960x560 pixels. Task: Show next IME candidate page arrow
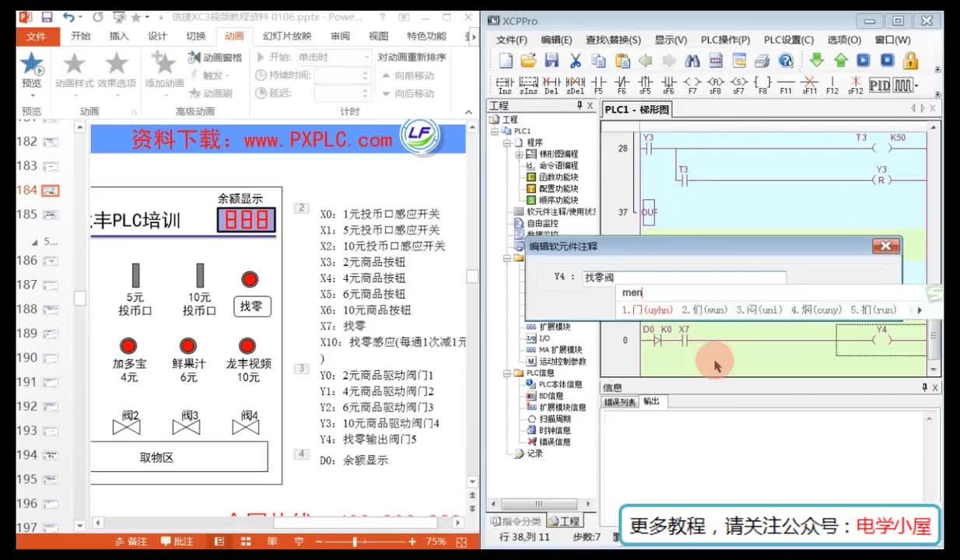[x=919, y=310]
